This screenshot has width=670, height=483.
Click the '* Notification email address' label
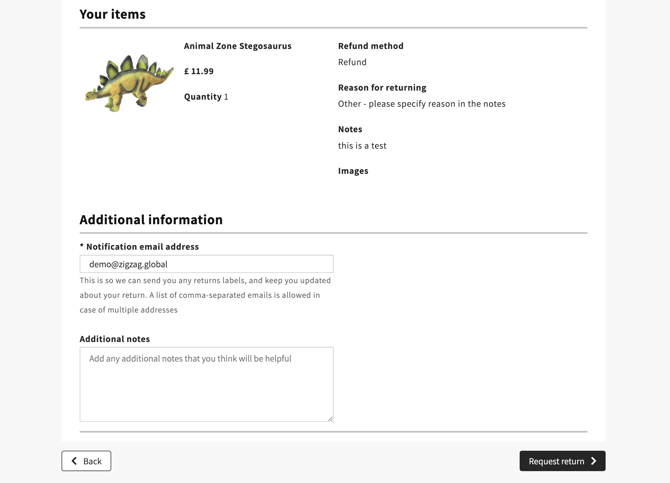139,247
